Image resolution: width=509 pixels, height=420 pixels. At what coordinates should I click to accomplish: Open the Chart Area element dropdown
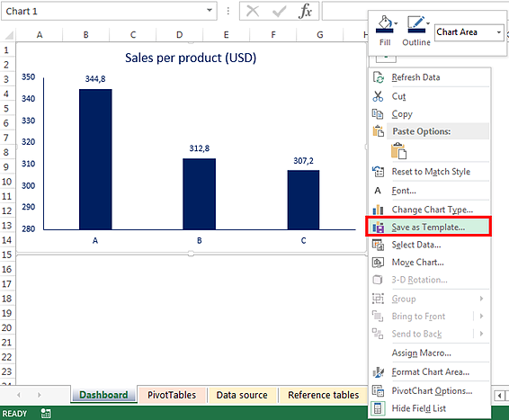[x=498, y=32]
